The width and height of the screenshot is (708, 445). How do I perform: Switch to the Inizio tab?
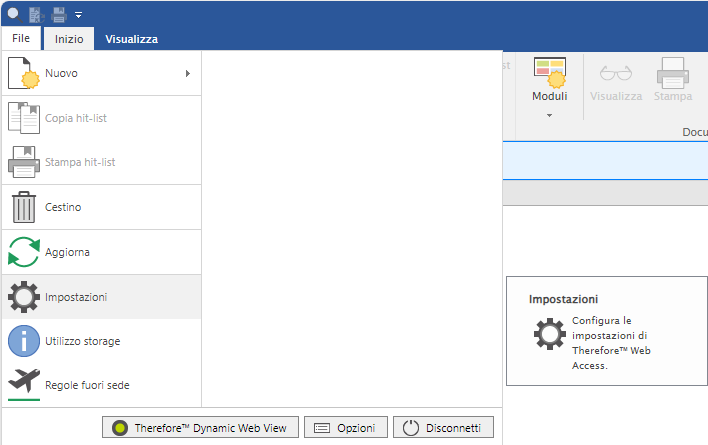(x=69, y=39)
